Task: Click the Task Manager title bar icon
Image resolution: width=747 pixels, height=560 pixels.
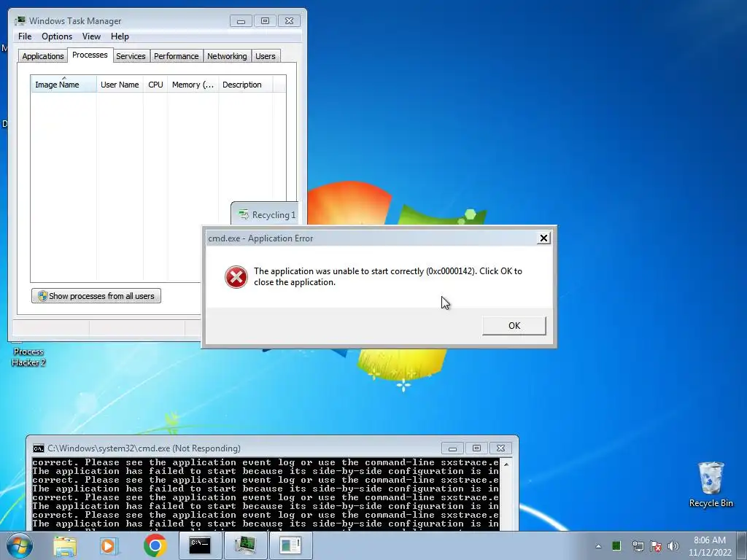Action: (20, 21)
